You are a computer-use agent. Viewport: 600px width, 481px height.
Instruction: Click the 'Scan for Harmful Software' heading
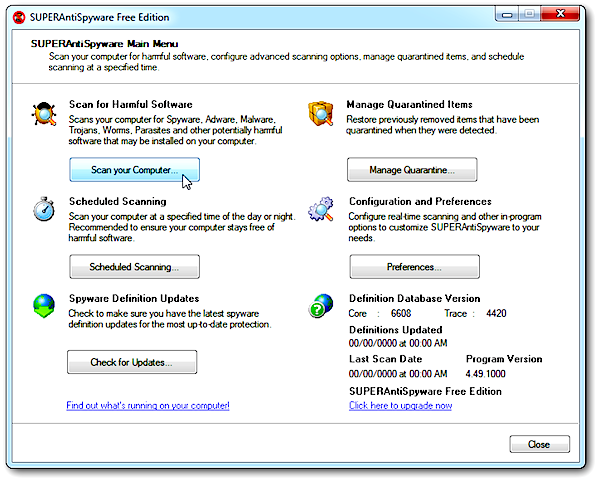click(x=131, y=104)
